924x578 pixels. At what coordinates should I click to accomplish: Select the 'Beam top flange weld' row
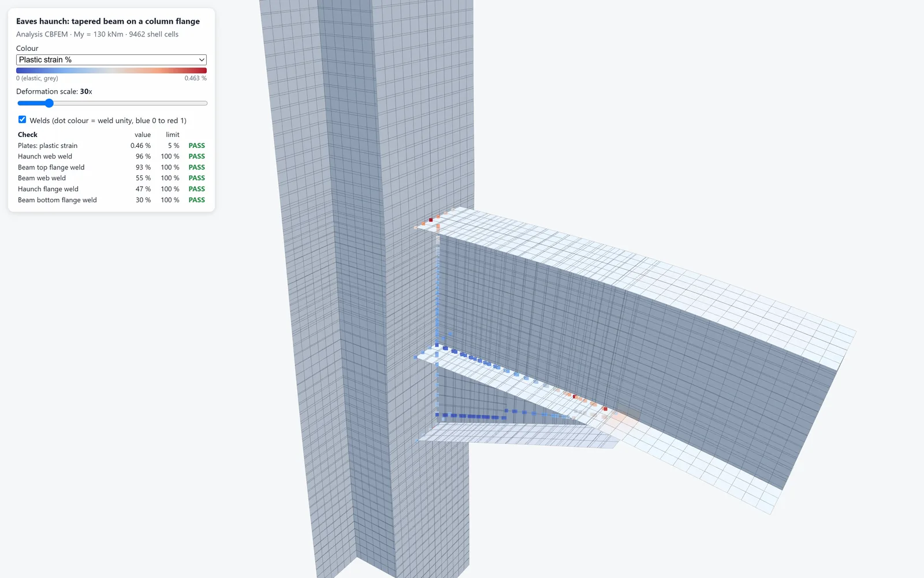coord(111,167)
